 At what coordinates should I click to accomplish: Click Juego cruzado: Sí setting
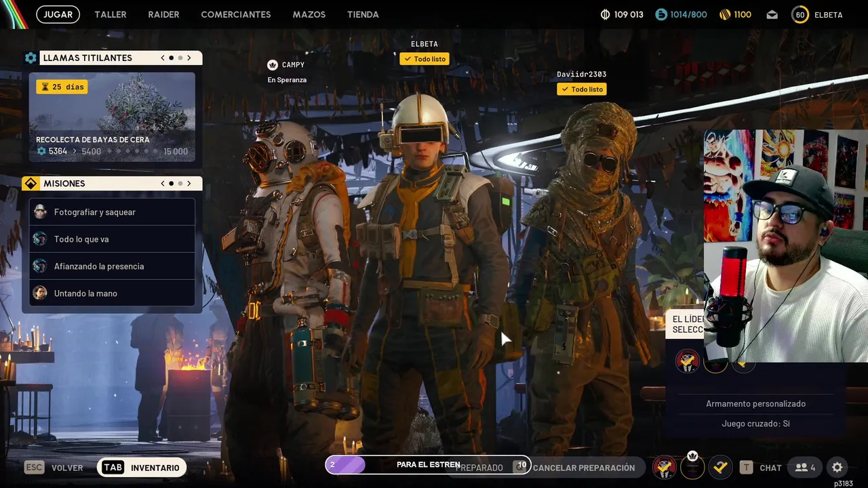click(x=755, y=424)
